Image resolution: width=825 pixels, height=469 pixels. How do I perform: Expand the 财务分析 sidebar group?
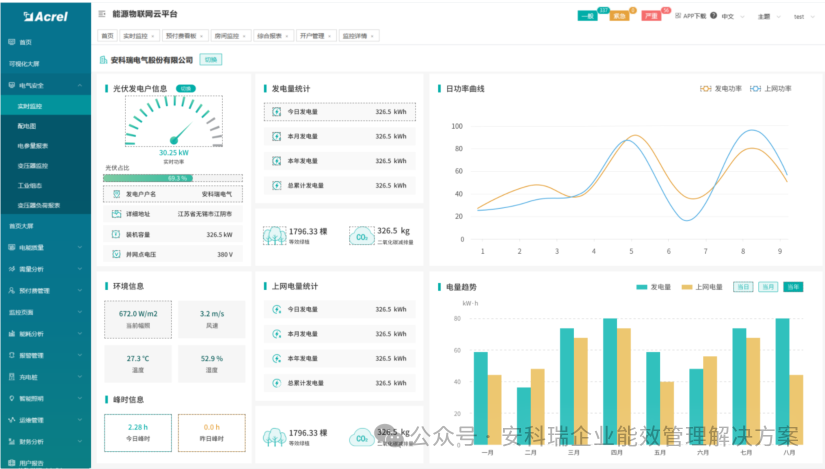[80, 442]
